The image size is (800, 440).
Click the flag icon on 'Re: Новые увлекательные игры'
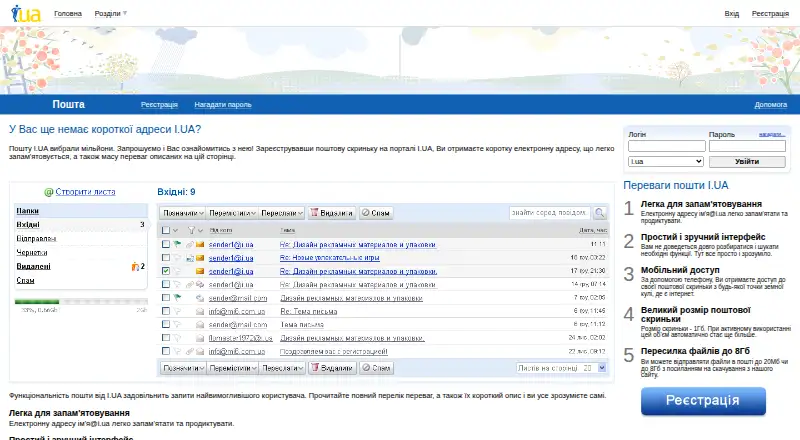177,258
